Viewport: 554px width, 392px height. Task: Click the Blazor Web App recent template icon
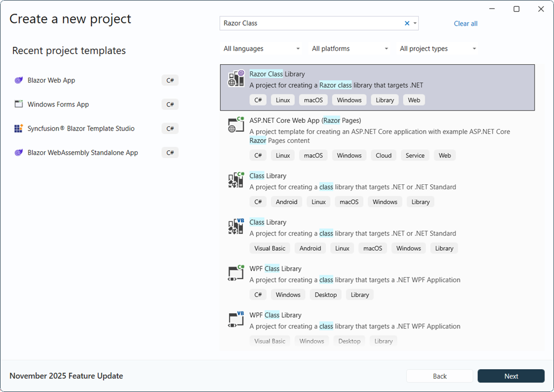[18, 80]
